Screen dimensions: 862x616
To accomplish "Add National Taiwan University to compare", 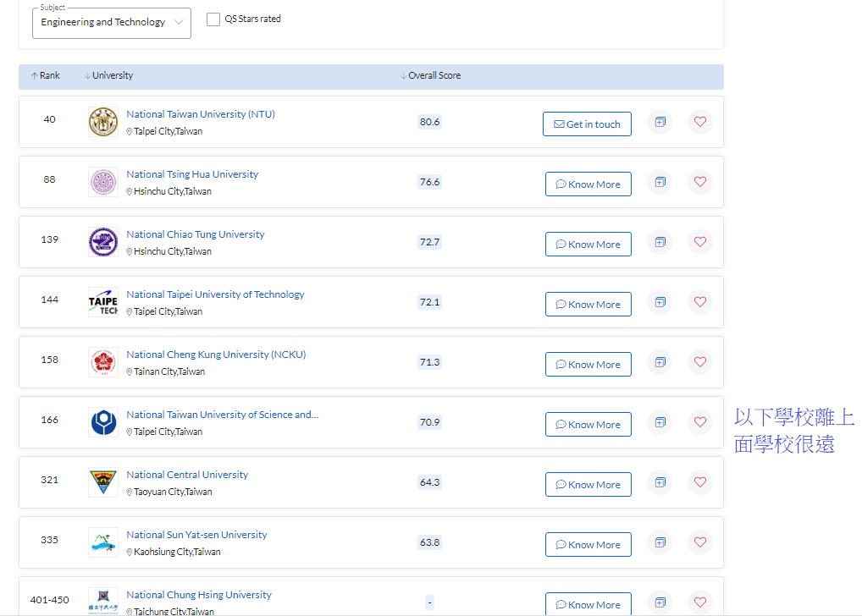I will coord(660,122).
